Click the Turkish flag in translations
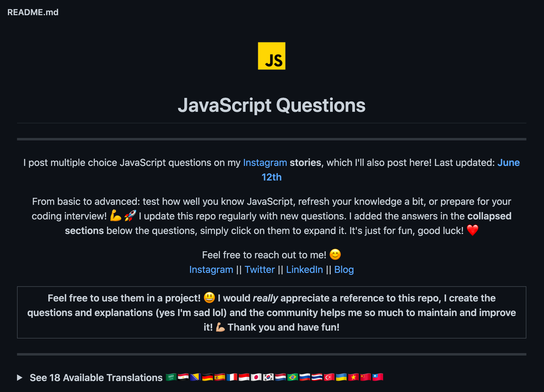Image resolution: width=544 pixels, height=392 pixels. tap(329, 377)
